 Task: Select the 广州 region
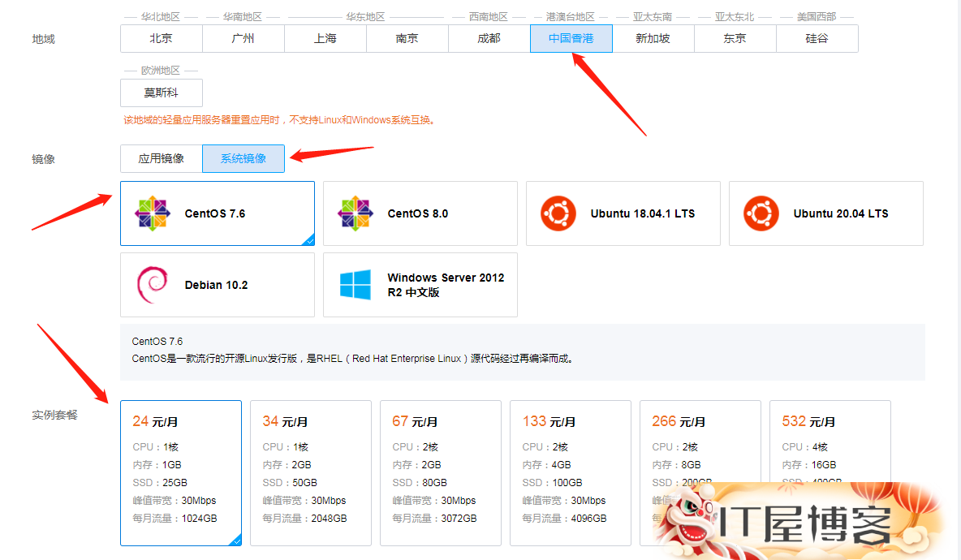(x=243, y=39)
